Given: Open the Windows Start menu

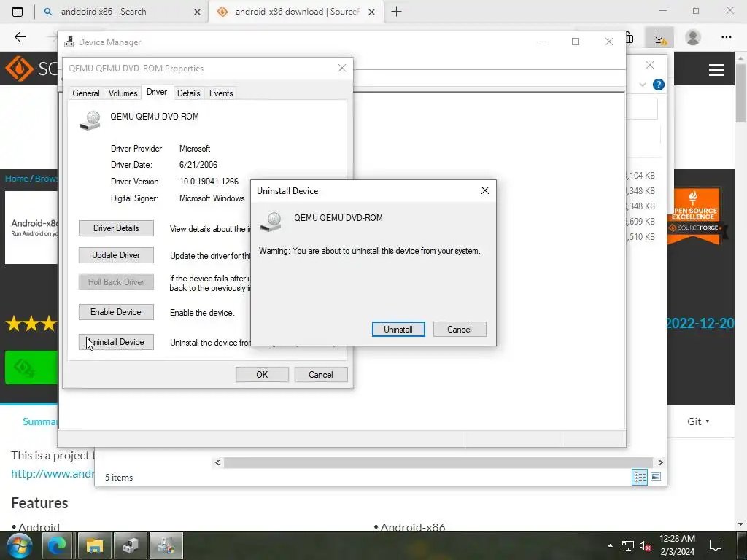Looking at the screenshot, I should [18, 545].
